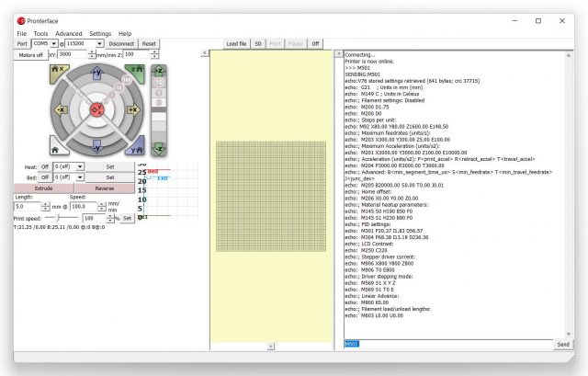Click the Load file button
This screenshot has height=376, width=588.
click(236, 44)
